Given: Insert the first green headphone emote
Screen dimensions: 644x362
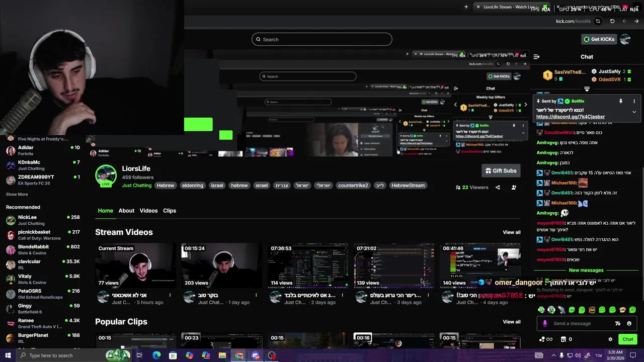Looking at the screenshot, I should point(541,310).
